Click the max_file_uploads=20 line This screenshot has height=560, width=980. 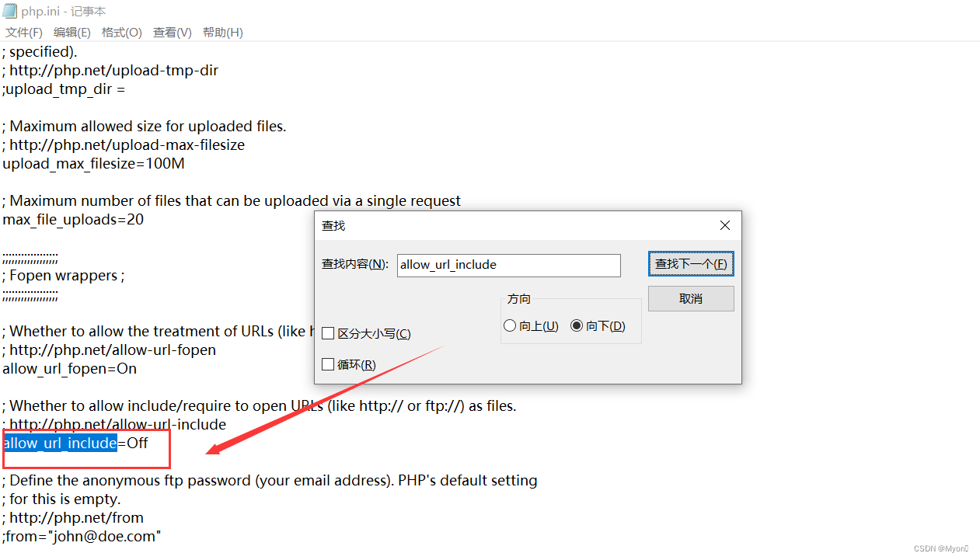coord(73,219)
